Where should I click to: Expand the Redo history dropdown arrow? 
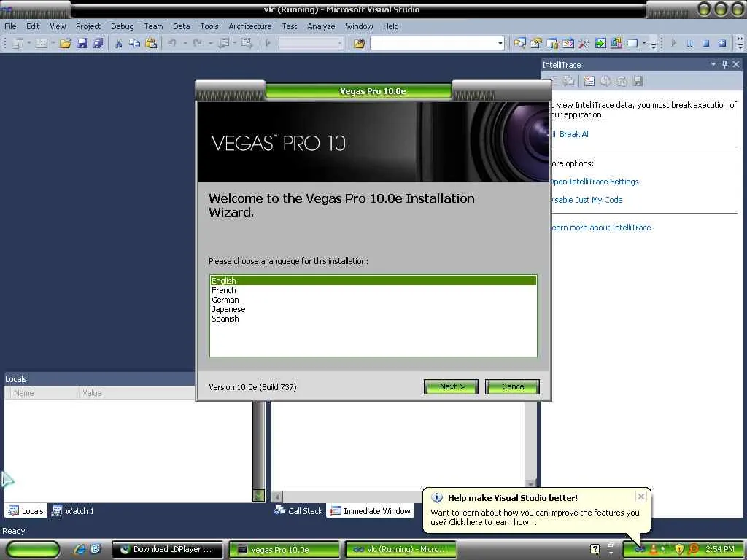coord(210,43)
